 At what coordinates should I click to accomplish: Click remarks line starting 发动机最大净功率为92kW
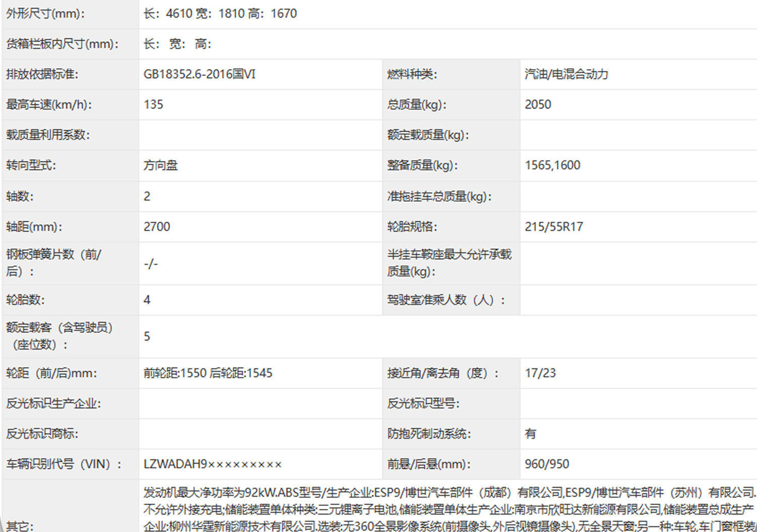tap(450, 492)
